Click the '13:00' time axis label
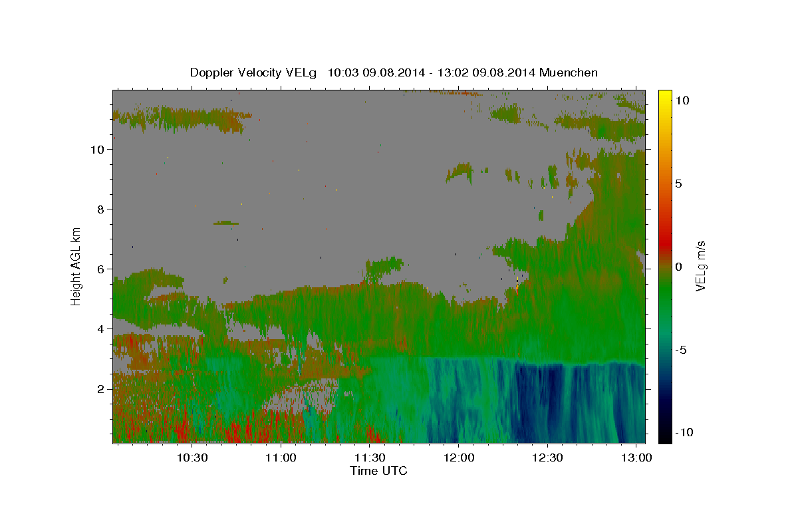The height and width of the screenshot is (532, 798). point(636,458)
